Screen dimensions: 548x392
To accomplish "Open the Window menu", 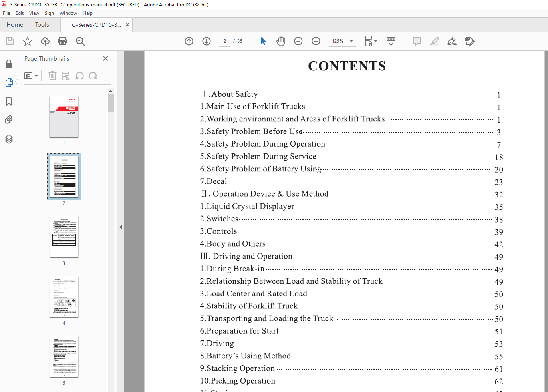I will (x=68, y=13).
